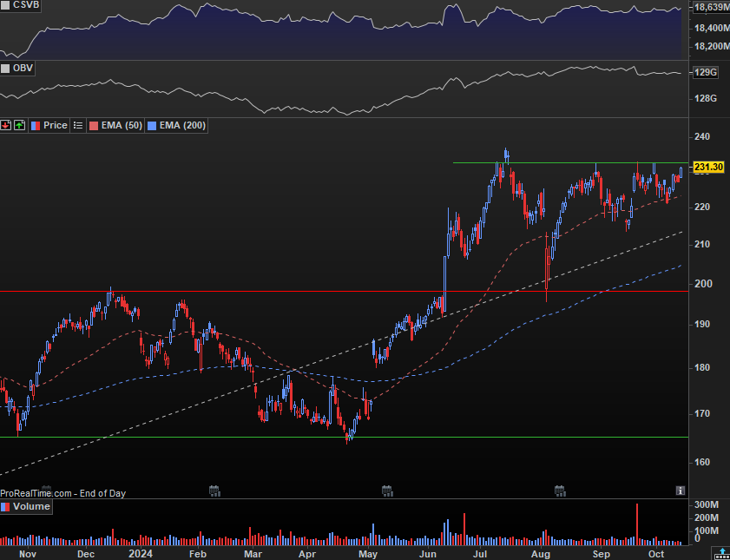
Task: Click the 128G value on OBV scale
Action: [705, 98]
